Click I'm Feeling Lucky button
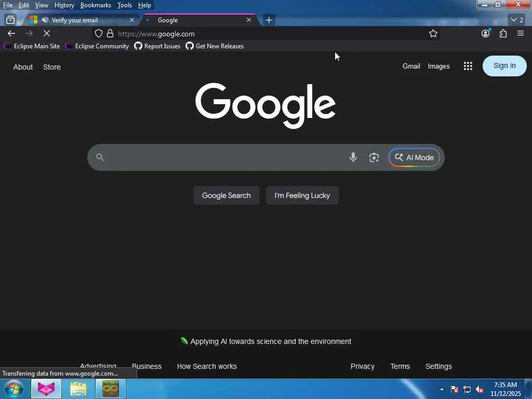532x399 pixels. [x=302, y=195]
